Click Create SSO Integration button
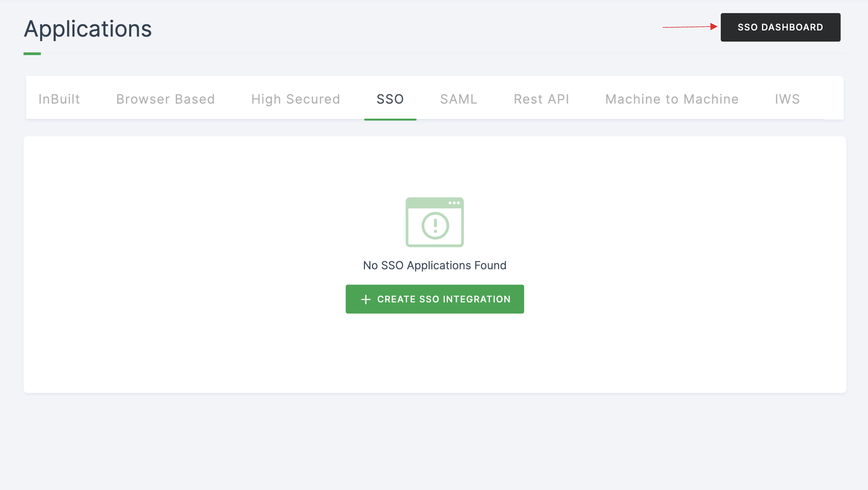The image size is (868, 490). coord(435,299)
